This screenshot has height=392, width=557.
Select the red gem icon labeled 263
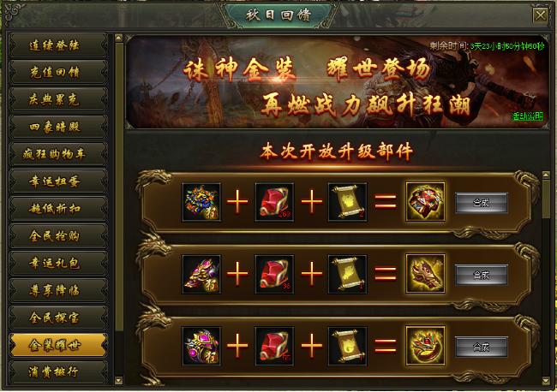[x=274, y=202]
